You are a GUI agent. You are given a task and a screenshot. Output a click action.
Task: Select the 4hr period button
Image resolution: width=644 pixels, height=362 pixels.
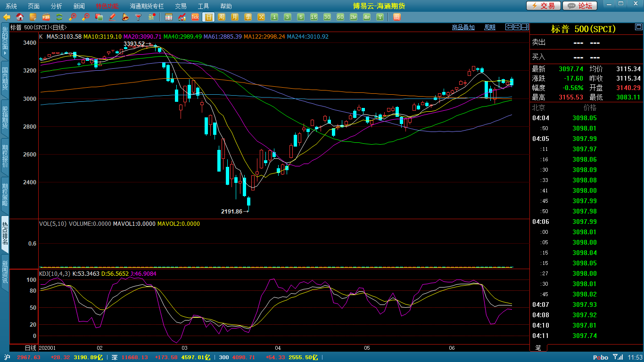[x=367, y=17]
